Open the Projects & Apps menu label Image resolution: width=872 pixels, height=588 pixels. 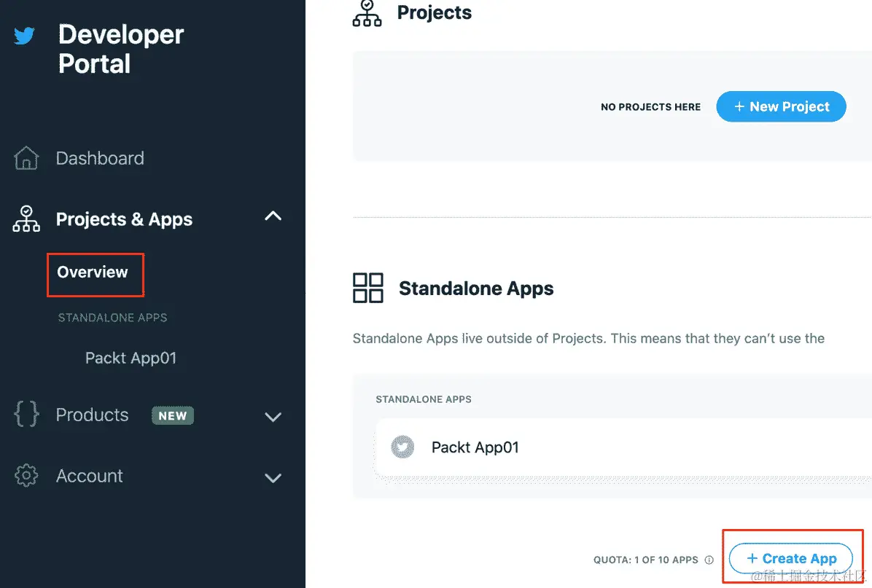point(124,219)
